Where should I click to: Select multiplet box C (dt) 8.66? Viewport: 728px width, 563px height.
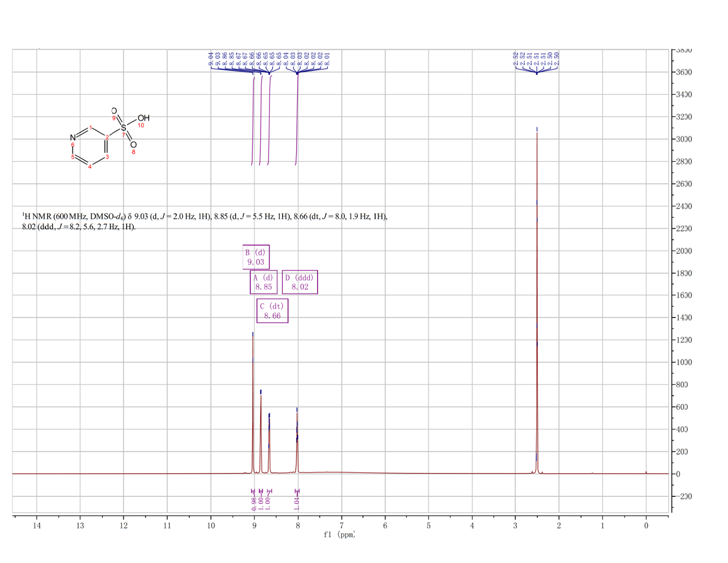click(272, 311)
